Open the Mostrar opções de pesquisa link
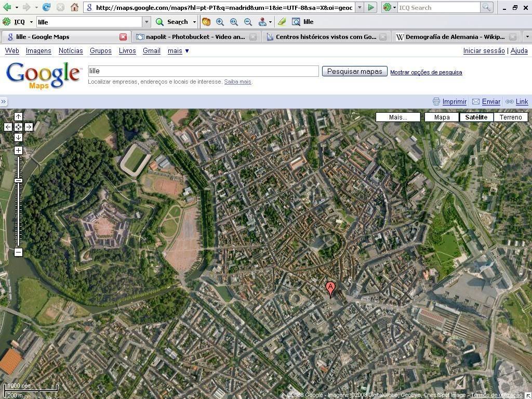Screen dimensions: 532x399 click(x=426, y=72)
